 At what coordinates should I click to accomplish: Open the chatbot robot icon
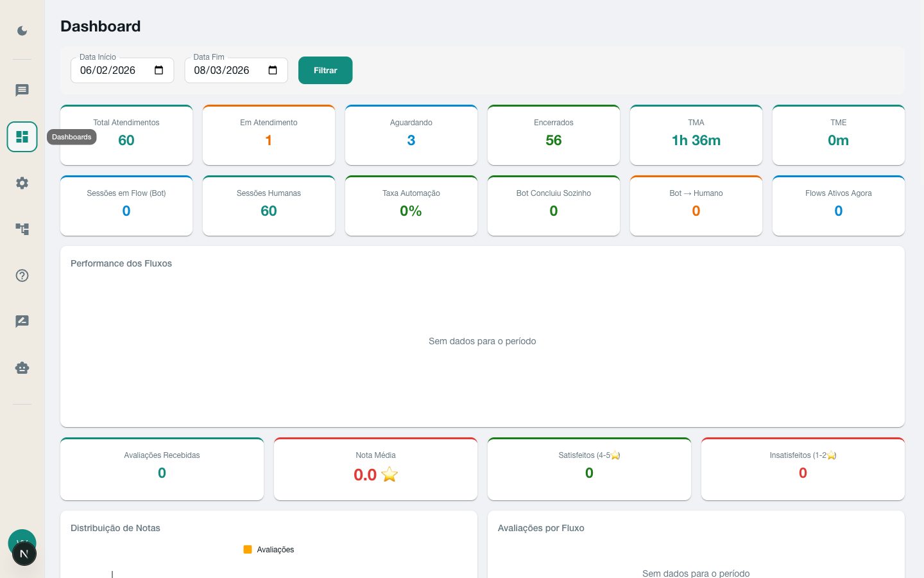(x=22, y=368)
